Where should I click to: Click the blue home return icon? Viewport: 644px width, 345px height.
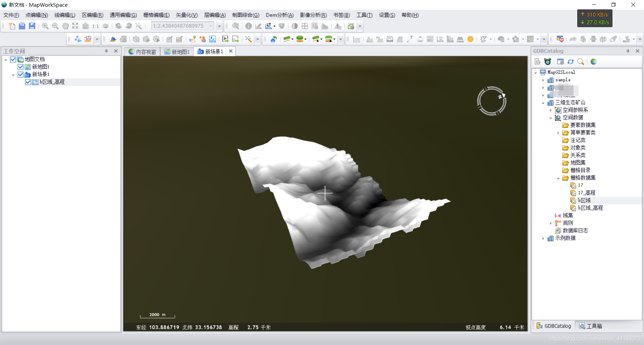274,39
